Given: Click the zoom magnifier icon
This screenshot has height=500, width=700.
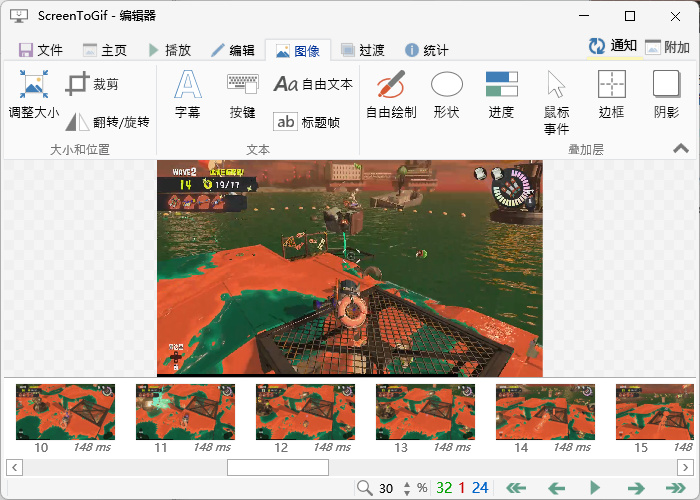Looking at the screenshot, I should click(365, 488).
